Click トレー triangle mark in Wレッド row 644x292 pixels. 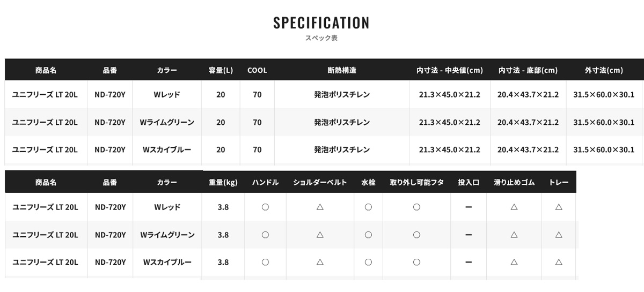pos(559,207)
